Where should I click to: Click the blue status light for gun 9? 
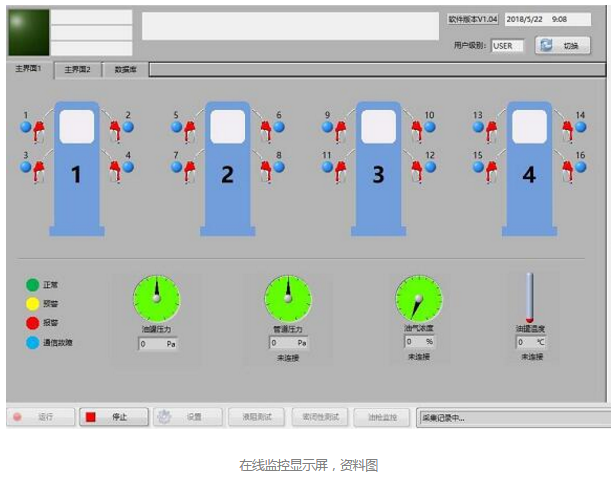click(327, 128)
